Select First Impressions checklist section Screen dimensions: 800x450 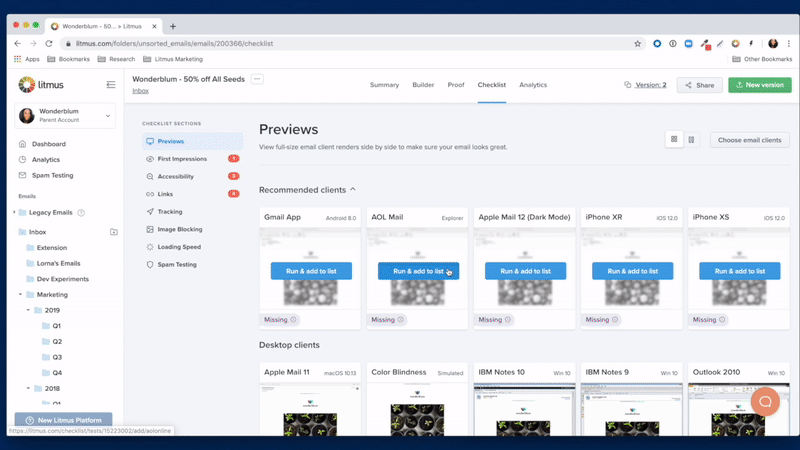pos(192,159)
